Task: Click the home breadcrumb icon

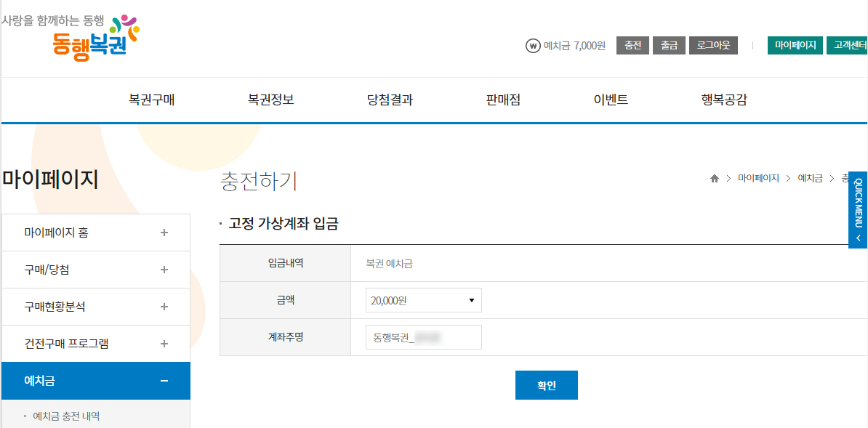Action: coord(714,178)
